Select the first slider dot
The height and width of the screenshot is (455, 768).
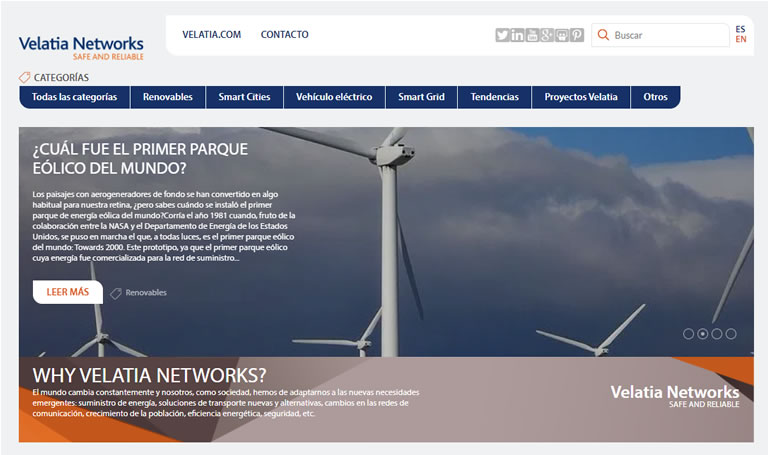coord(688,334)
